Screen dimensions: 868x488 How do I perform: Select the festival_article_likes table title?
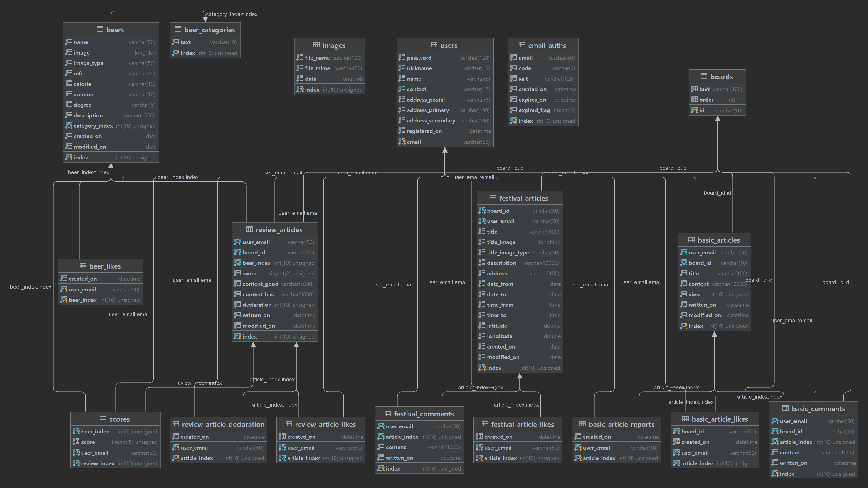[x=523, y=424]
